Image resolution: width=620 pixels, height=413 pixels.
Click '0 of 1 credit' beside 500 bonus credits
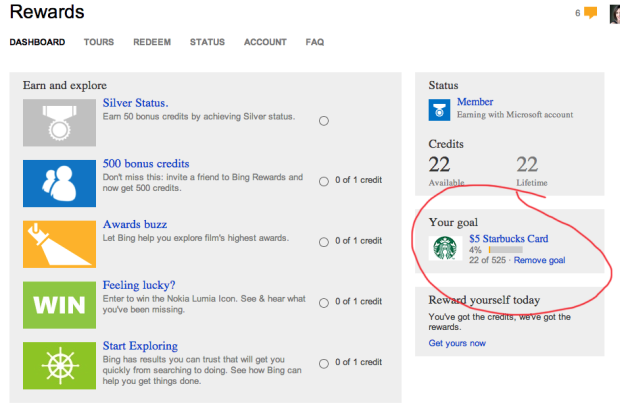[359, 180]
